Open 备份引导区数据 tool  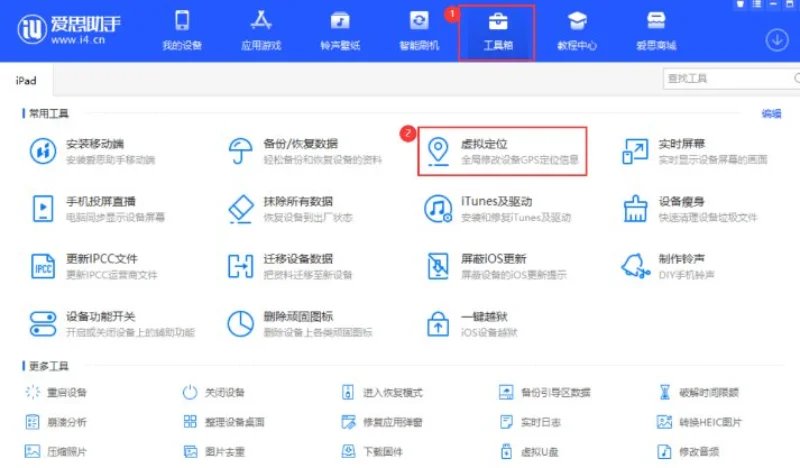click(x=544, y=392)
